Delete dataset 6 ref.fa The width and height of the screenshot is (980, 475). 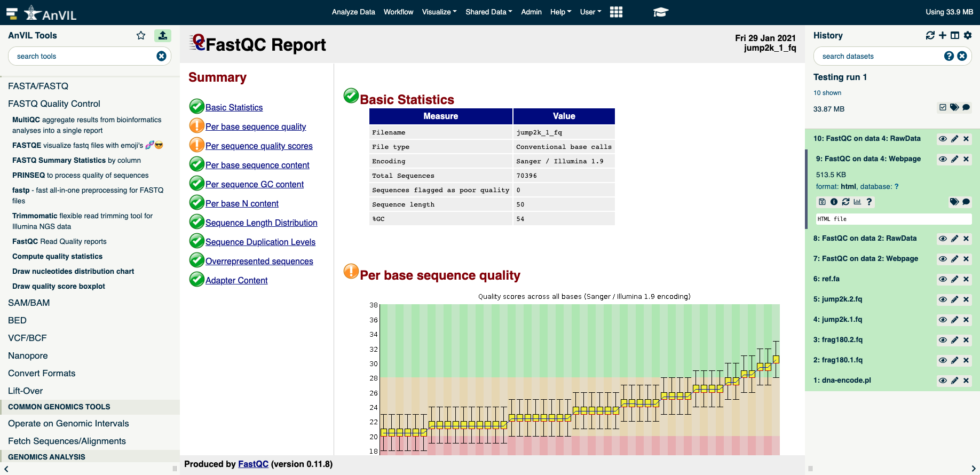click(x=966, y=279)
